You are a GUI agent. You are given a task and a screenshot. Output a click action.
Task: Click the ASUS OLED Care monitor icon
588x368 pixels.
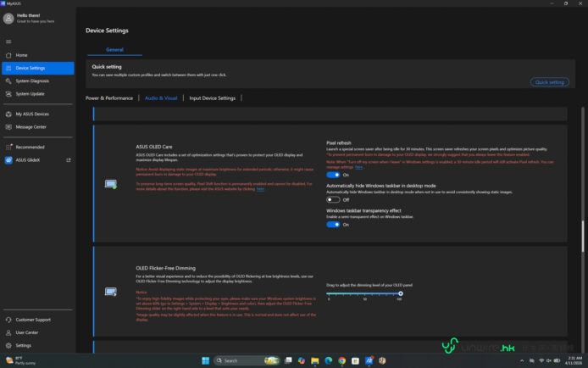click(111, 184)
